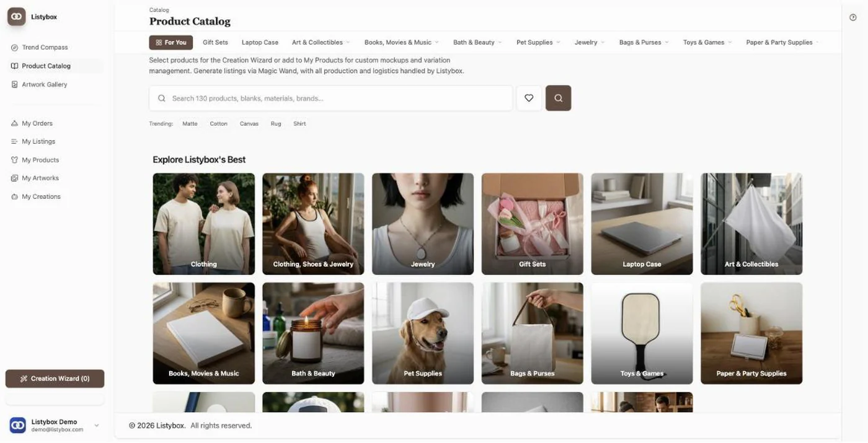
Task: Click the Shirt trending tag
Action: 299,124
